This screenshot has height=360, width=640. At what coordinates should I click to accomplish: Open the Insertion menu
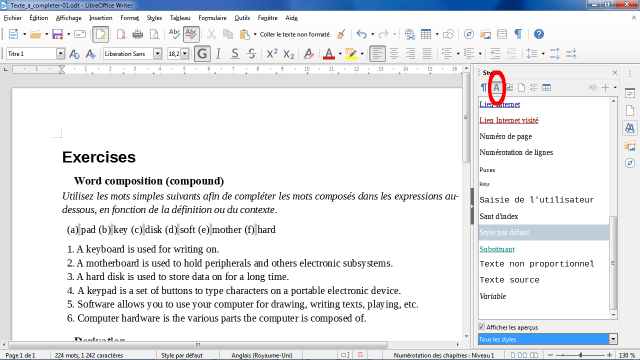pos(101,18)
